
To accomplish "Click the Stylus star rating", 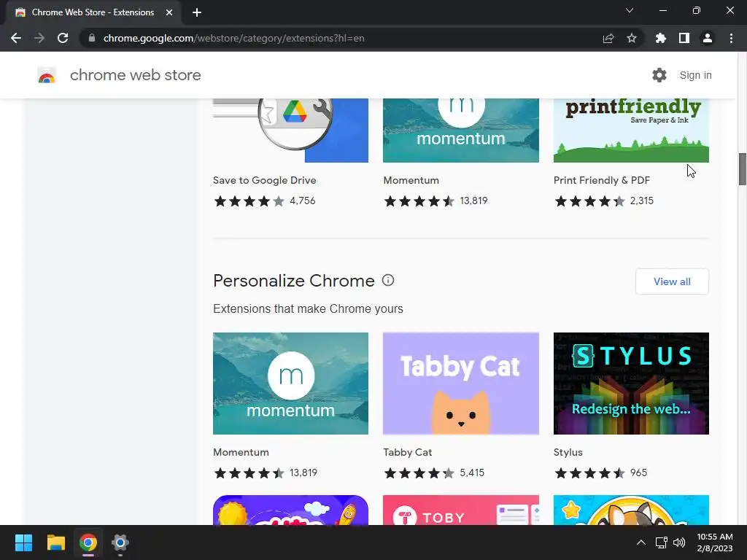I will click(589, 472).
